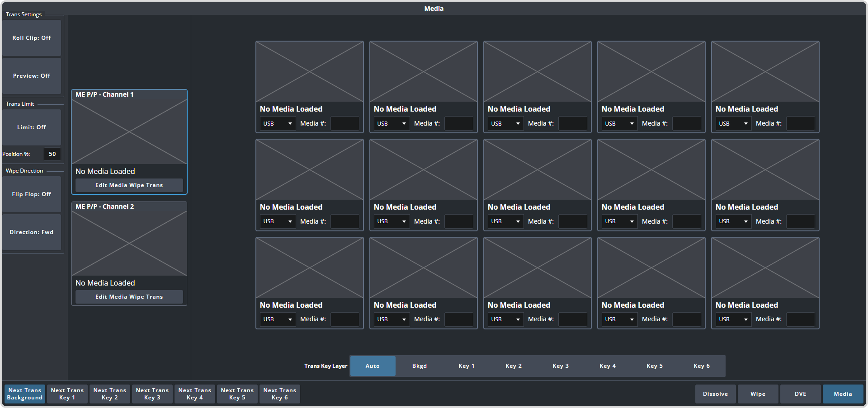Image resolution: width=868 pixels, height=408 pixels.
Task: Click Media # field in bottom row, first slot
Action: pos(345,319)
